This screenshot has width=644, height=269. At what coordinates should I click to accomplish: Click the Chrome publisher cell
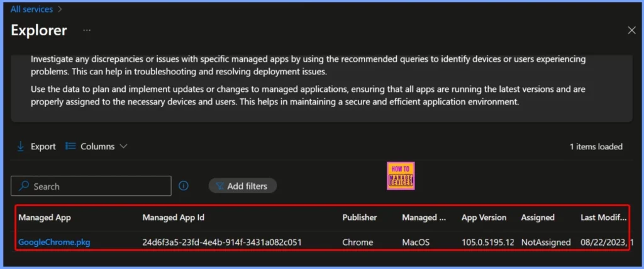(x=358, y=243)
